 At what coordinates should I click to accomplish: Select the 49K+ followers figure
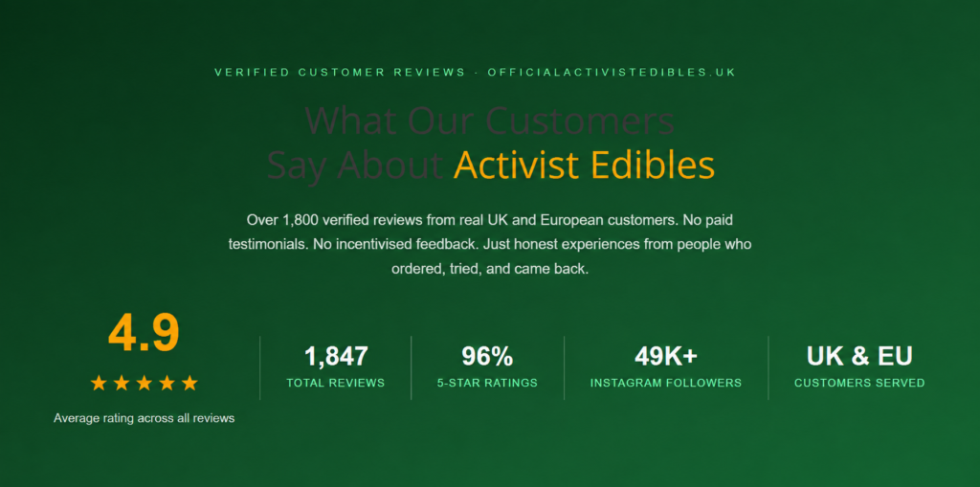(666, 356)
